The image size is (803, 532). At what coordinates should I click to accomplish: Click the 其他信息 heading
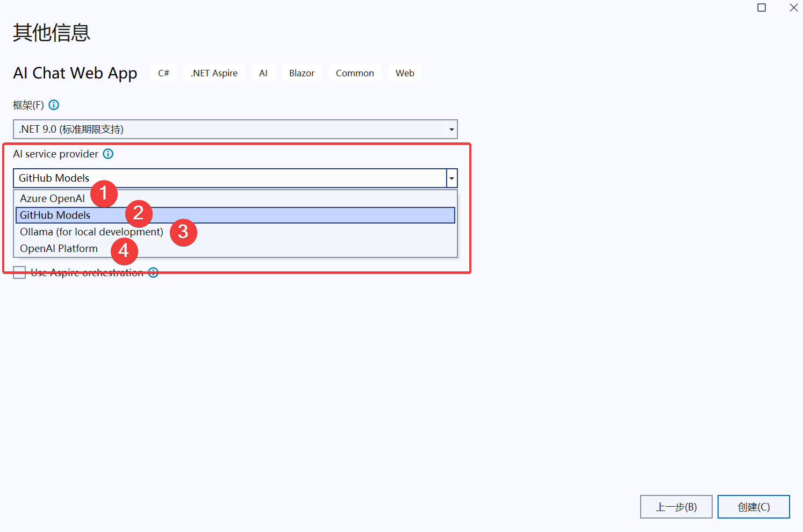(52, 33)
